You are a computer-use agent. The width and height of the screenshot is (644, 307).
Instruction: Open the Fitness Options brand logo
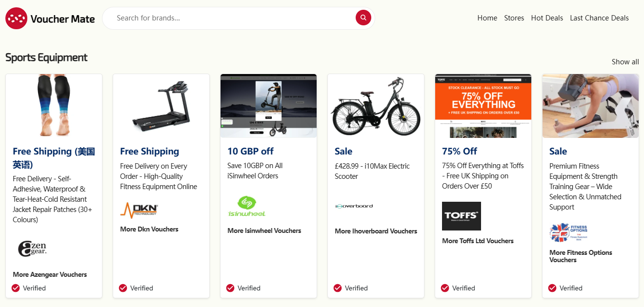pos(568,232)
